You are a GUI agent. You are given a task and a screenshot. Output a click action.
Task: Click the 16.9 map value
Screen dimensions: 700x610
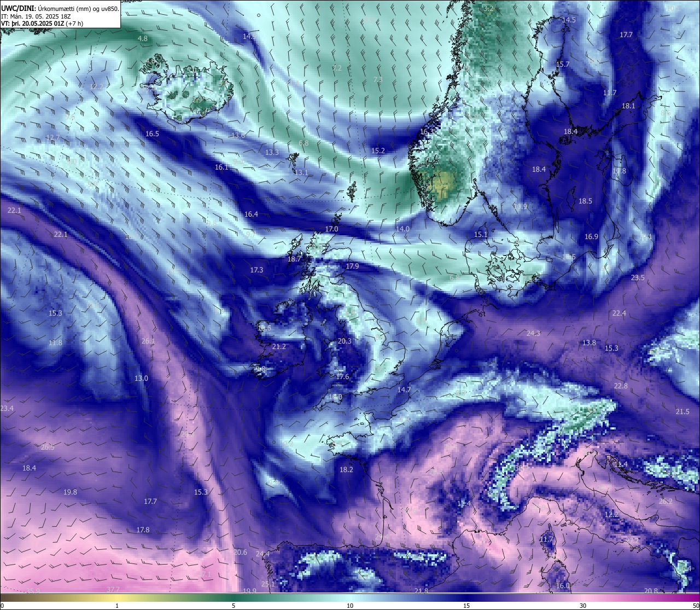pos(591,237)
